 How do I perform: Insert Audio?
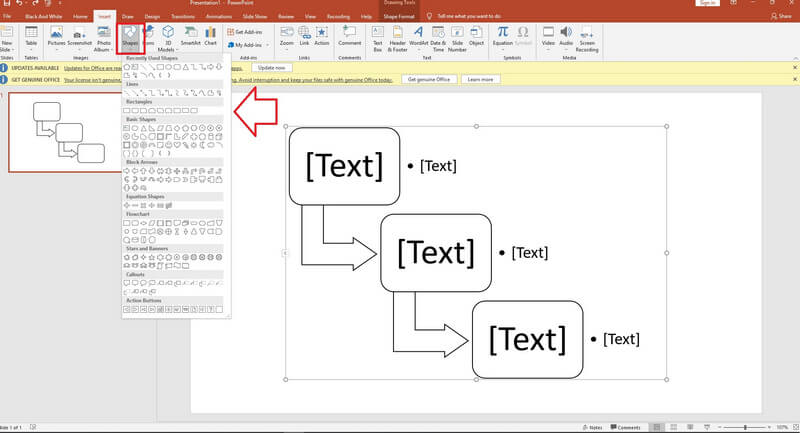[566, 37]
